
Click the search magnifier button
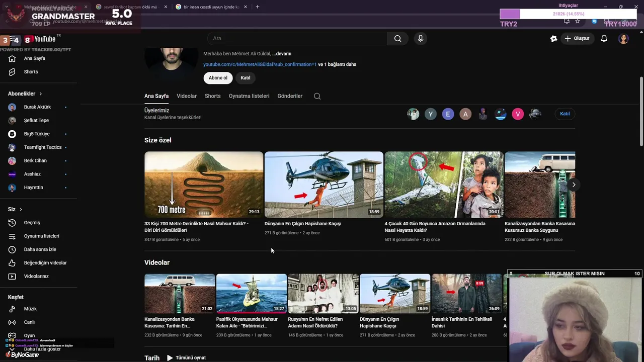click(397, 39)
